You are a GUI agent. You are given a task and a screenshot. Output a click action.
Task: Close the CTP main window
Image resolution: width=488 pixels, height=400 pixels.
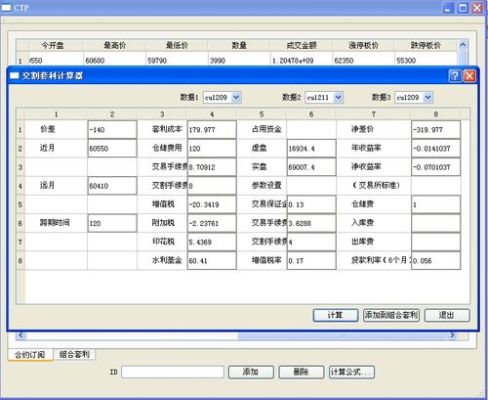point(477,8)
